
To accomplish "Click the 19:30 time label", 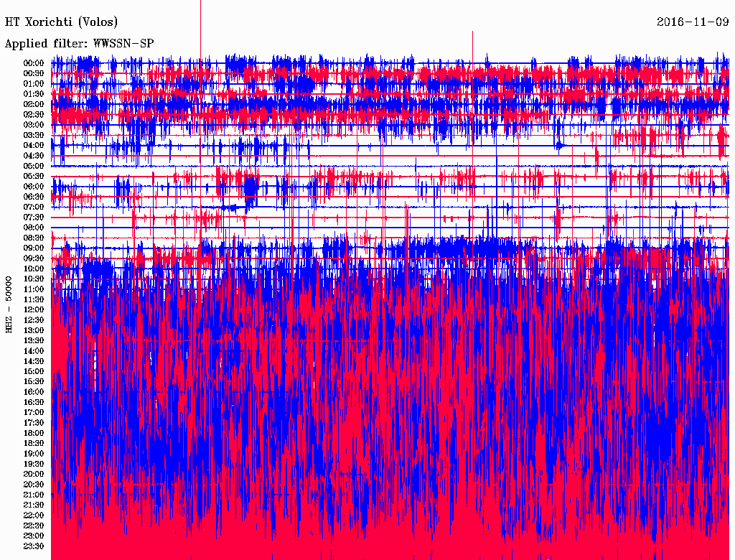I will [x=34, y=464].
